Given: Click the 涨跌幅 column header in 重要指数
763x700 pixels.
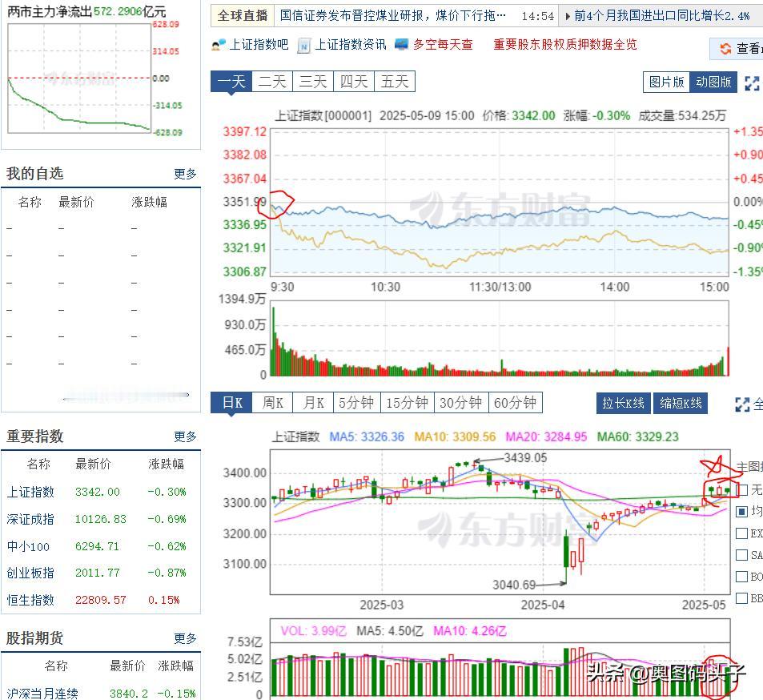Looking at the screenshot, I should coord(166,464).
